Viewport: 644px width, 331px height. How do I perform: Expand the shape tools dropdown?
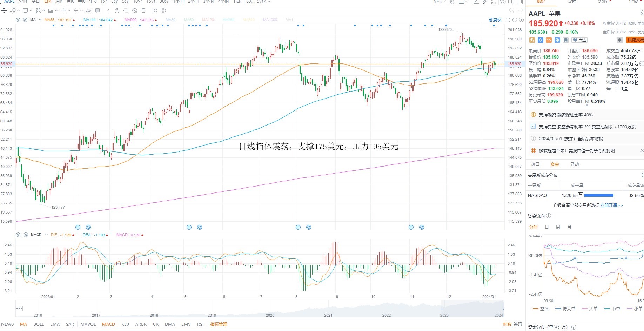pos(31,11)
